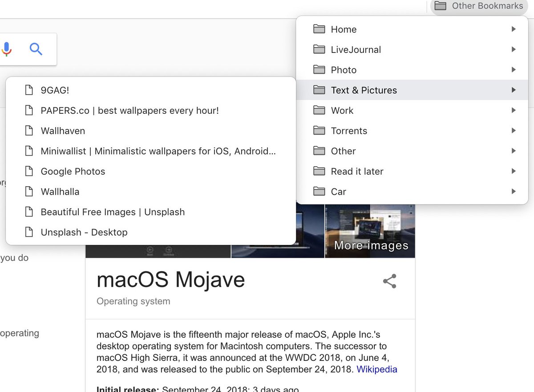Open the LiveJournal bookmarks folder
The width and height of the screenshot is (534, 392).
coord(412,50)
